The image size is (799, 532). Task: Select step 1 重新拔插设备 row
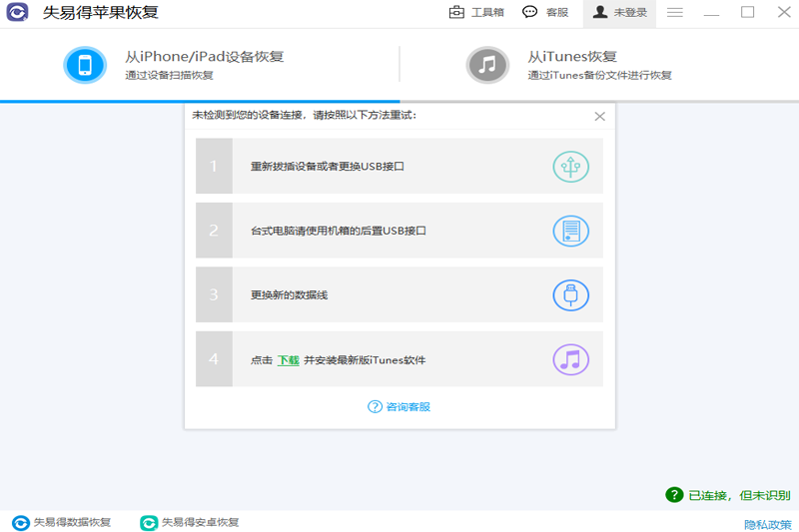(x=399, y=166)
